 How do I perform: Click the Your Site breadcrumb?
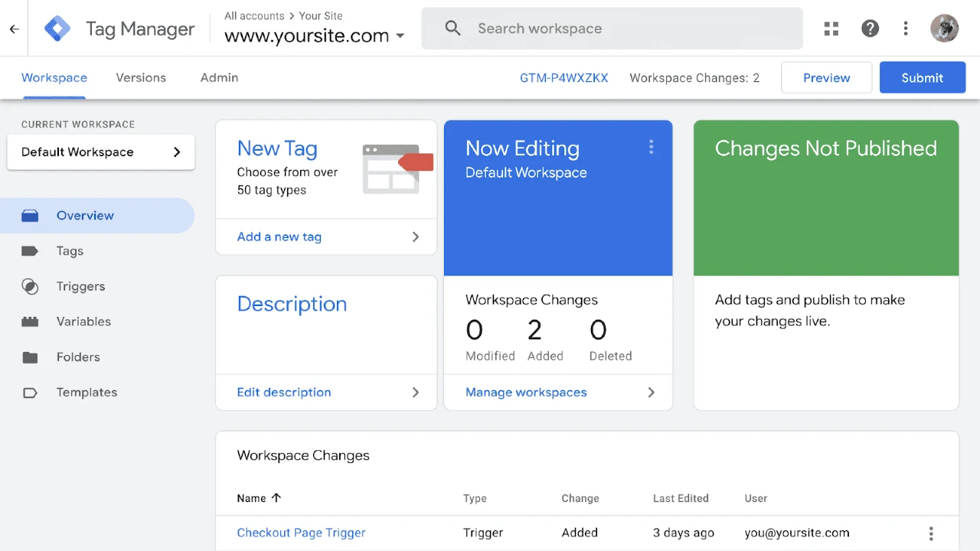point(321,15)
